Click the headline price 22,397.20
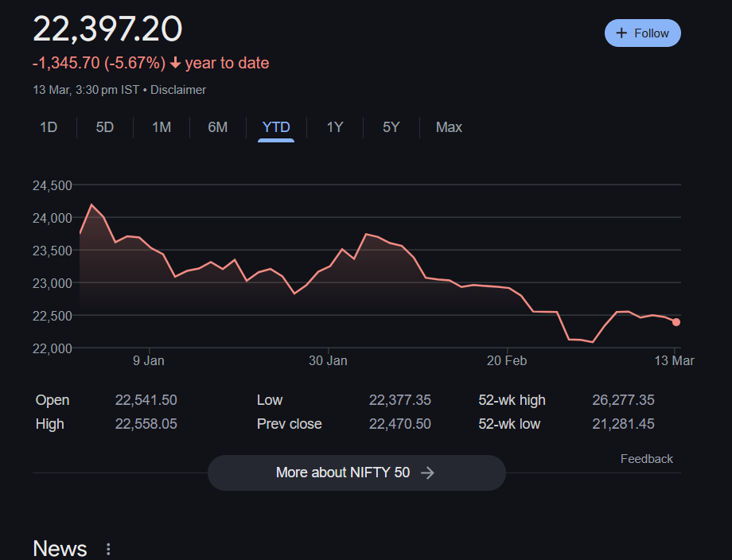Viewport: 732px width, 560px height. point(107,29)
